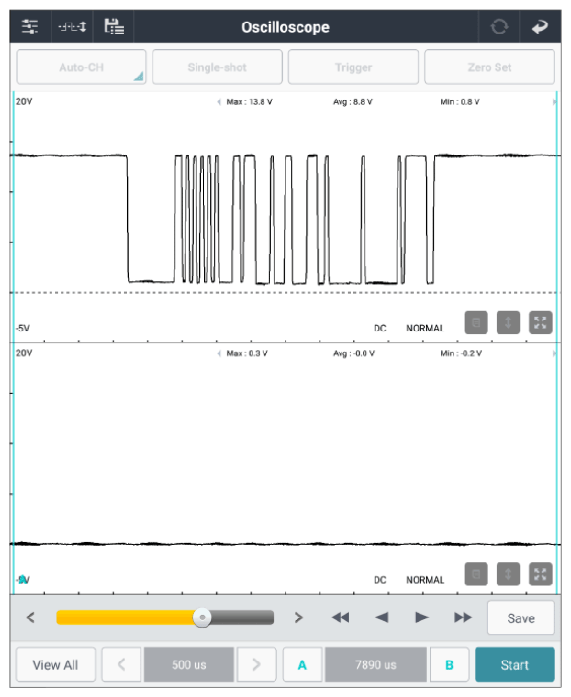Click the waveform cursor measurement icon
The width and height of the screenshot is (571, 697).
72,27
